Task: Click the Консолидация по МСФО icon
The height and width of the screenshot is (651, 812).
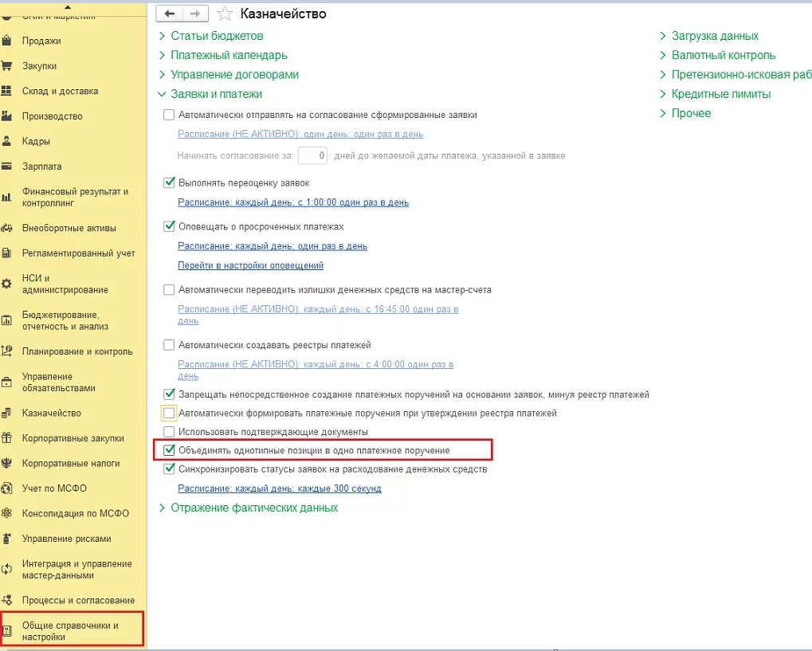Action: (x=6, y=513)
